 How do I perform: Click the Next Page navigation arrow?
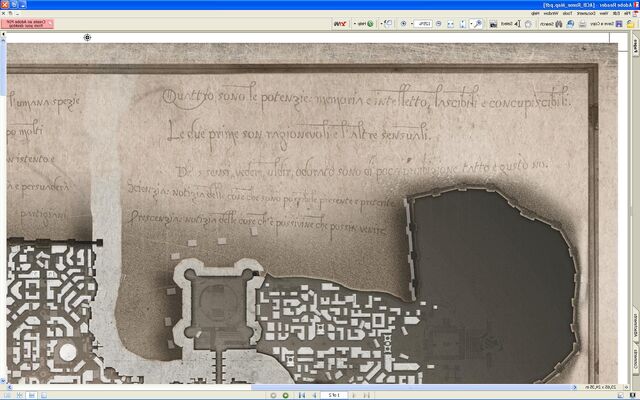pos(314,395)
